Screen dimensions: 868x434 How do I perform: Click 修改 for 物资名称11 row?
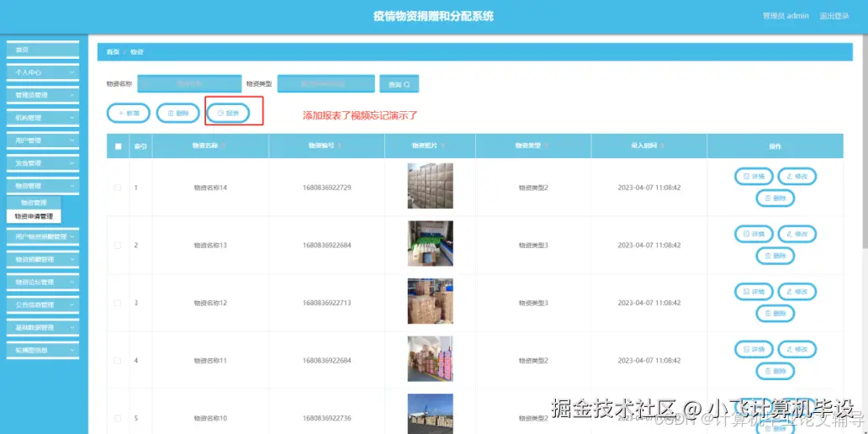797,349
